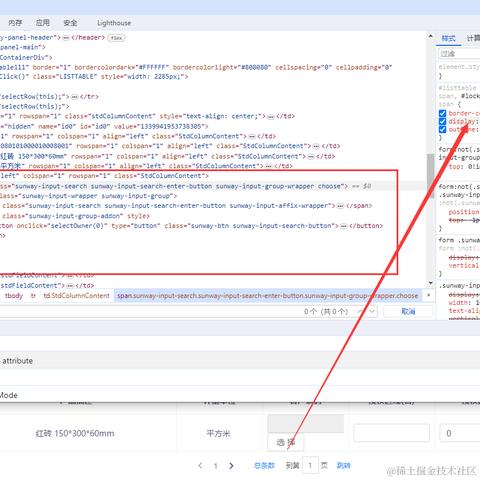This screenshot has width=480, height=480.
Task: Click the 跳转 jump link
Action: click(x=343, y=465)
